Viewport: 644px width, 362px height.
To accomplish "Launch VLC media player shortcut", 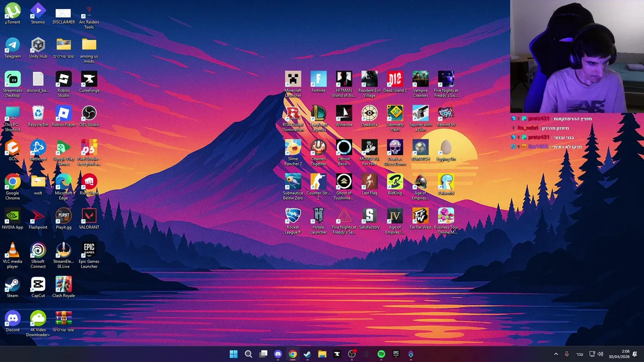I will pos(13,255).
